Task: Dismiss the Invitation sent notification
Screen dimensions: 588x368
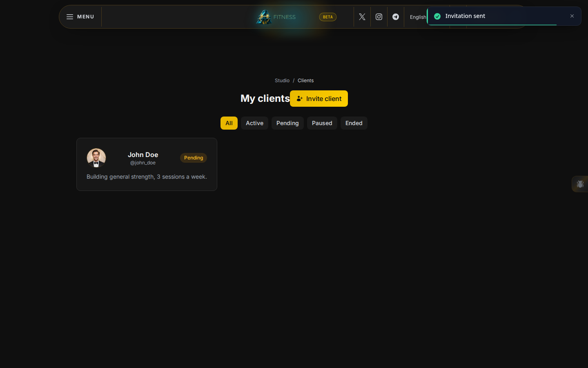Action: (572, 16)
